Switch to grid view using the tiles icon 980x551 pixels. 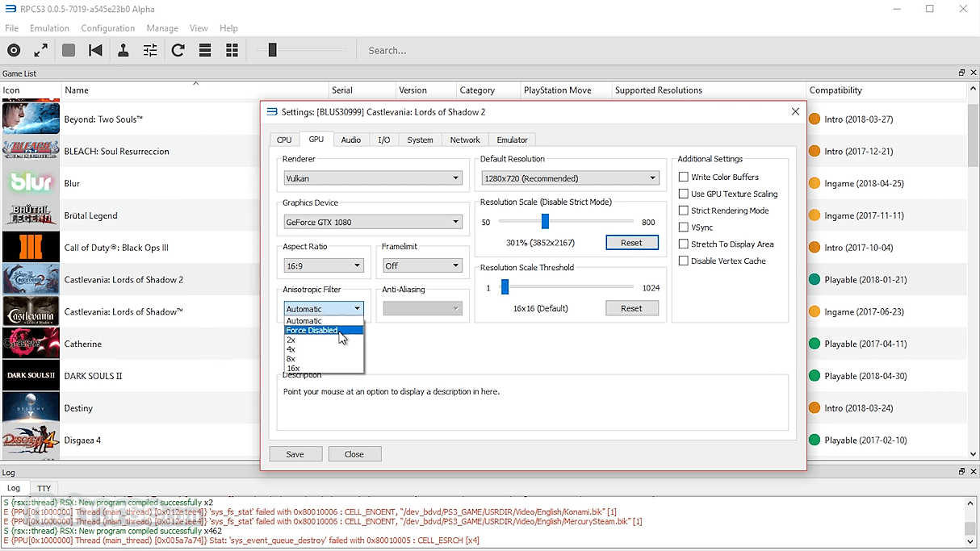coord(232,50)
